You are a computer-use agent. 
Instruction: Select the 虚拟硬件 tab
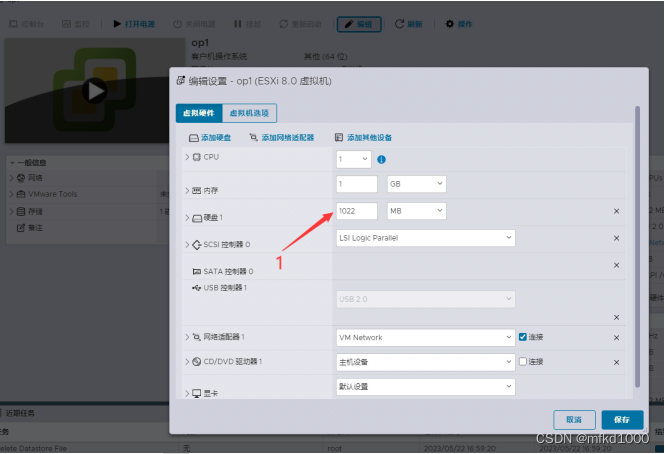tap(199, 113)
